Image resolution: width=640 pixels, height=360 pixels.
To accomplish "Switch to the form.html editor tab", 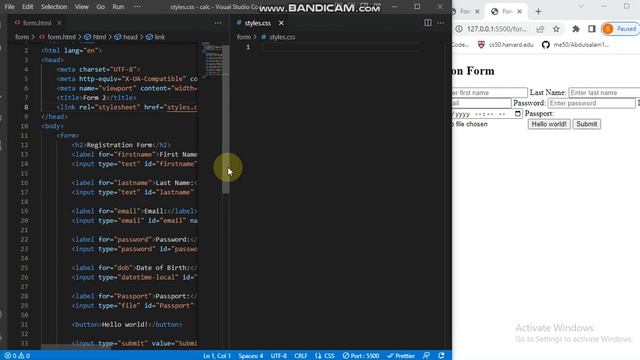I will (x=37, y=23).
